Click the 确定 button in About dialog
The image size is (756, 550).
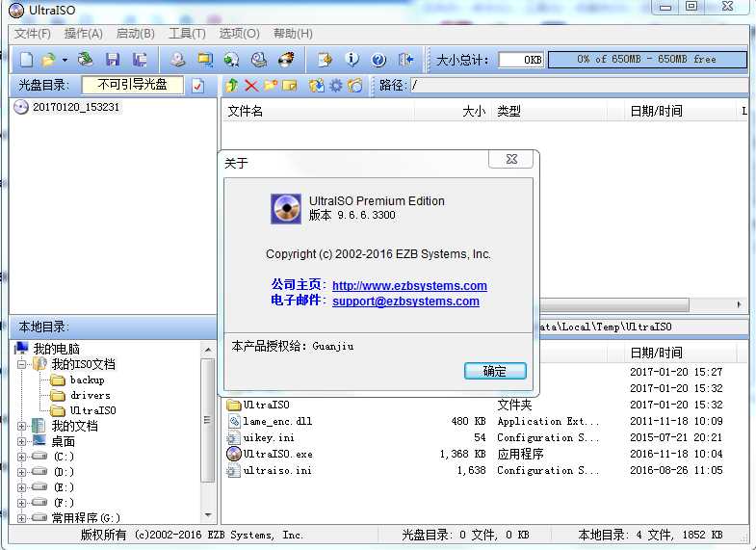(x=495, y=371)
